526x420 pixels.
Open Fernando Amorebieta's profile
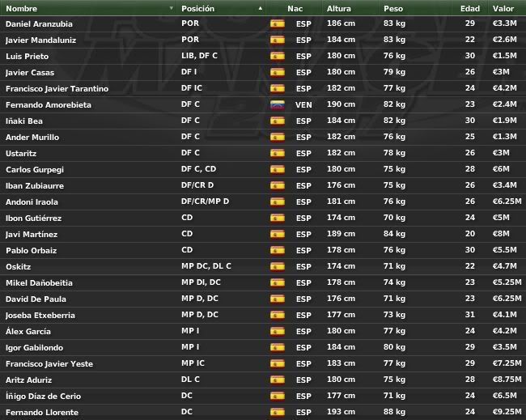coord(49,104)
